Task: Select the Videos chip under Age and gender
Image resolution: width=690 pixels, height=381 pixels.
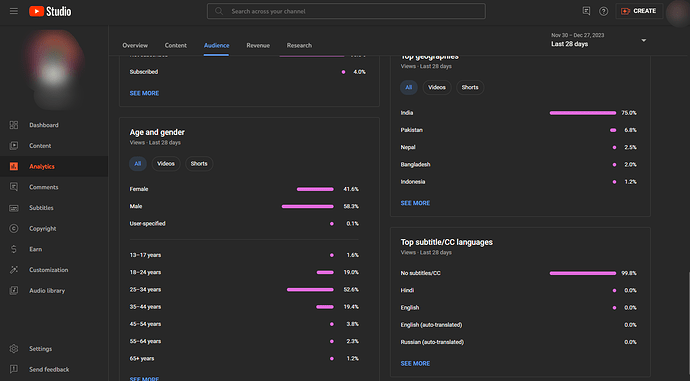Action: point(166,164)
